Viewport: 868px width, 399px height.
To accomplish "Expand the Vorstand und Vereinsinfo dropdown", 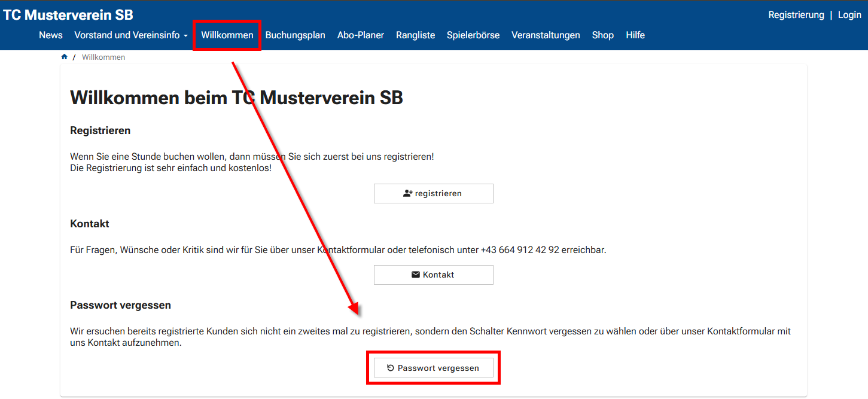I will click(131, 35).
